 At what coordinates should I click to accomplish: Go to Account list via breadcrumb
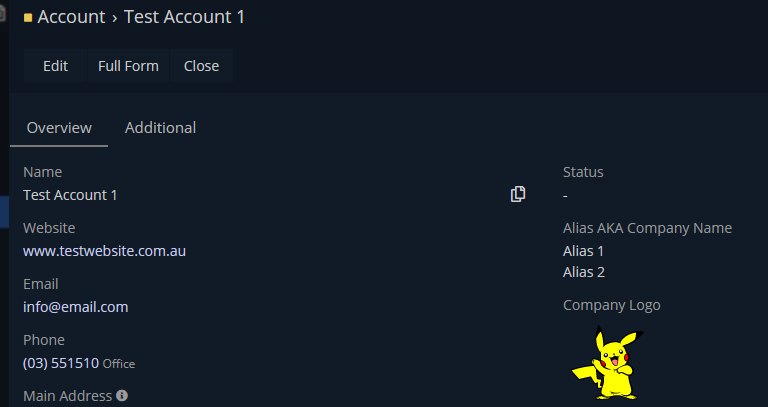pyautogui.click(x=71, y=17)
